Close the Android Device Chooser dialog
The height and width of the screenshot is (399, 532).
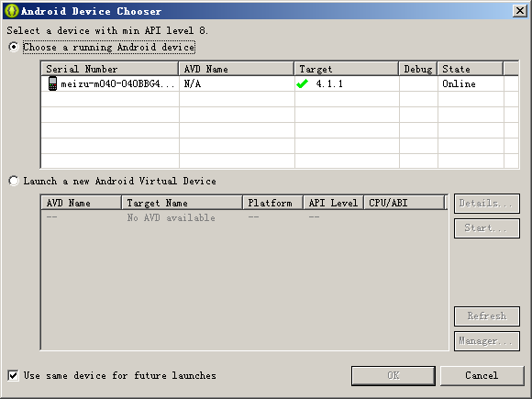click(520, 11)
